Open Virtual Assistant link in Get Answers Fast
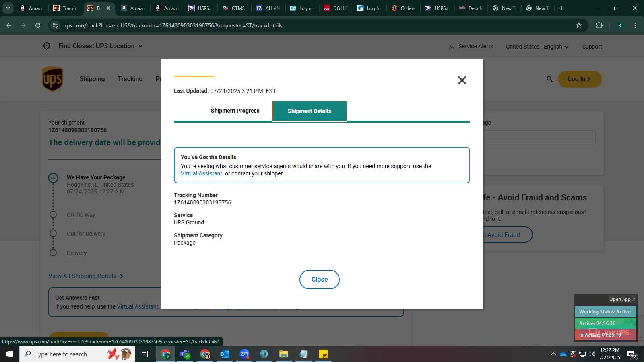 pos(137,306)
